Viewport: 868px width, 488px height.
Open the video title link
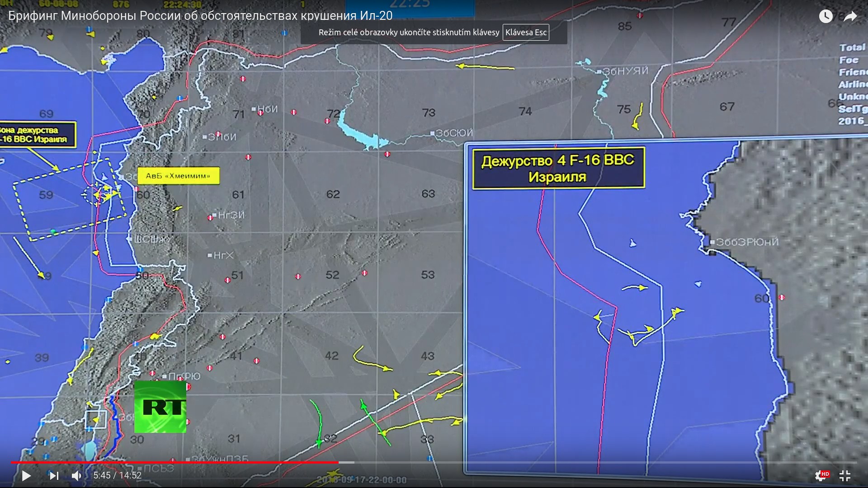point(200,15)
